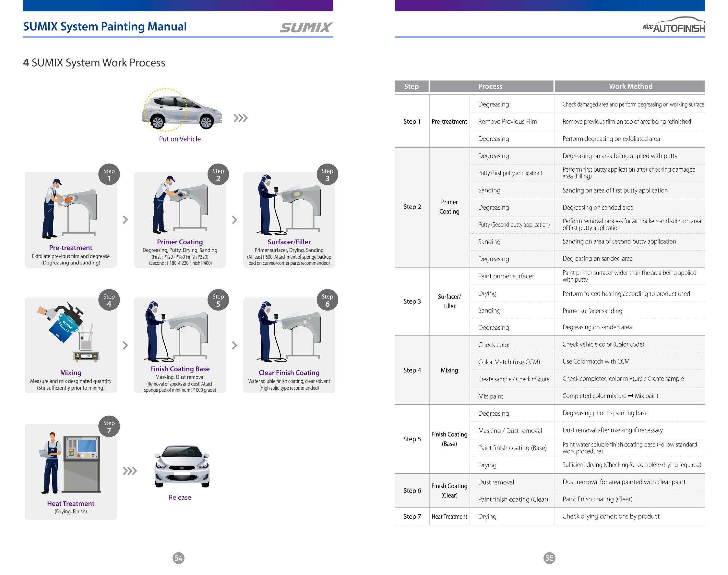Click the Step 7 badge circle
The height and width of the screenshot is (575, 728).
click(109, 426)
